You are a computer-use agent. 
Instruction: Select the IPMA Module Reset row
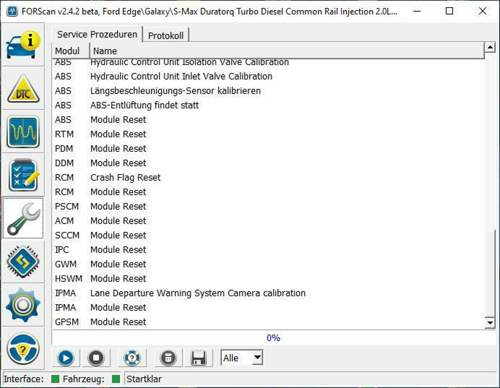268,307
